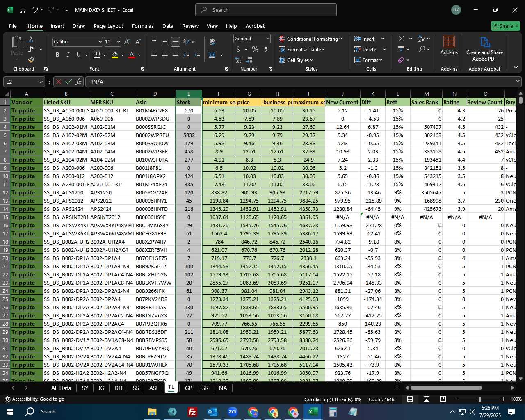
Task: Open the File menu
Action: [13, 26]
